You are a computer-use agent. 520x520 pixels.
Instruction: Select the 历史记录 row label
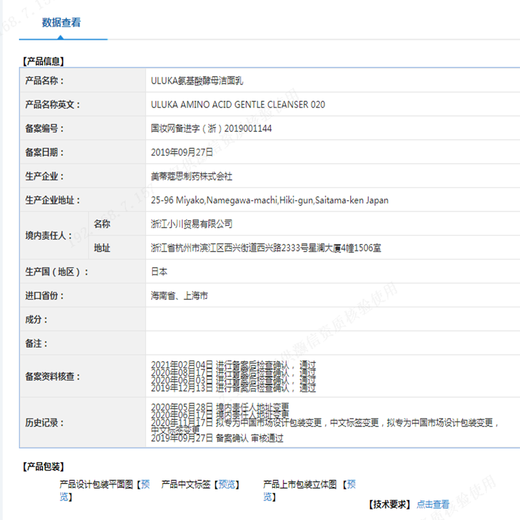[44, 423]
